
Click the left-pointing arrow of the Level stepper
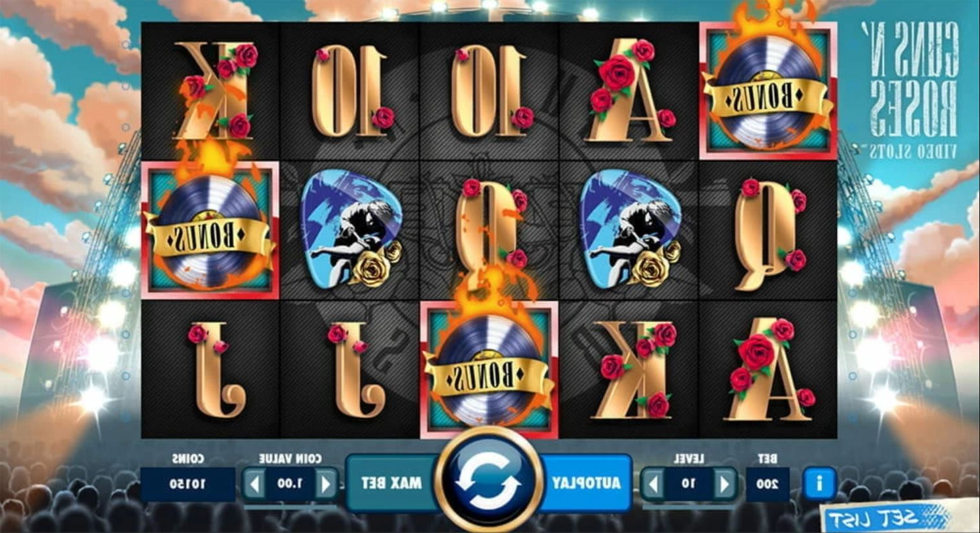(652, 485)
